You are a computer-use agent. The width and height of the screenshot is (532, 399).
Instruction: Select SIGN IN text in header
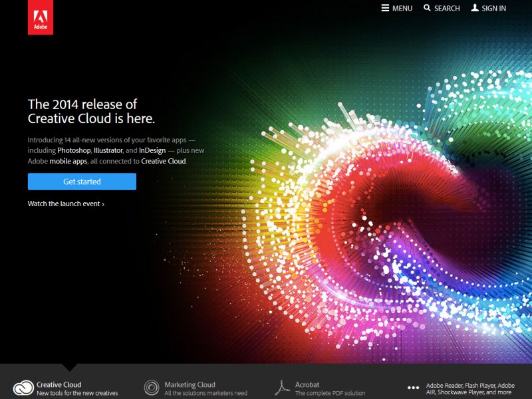493,8
